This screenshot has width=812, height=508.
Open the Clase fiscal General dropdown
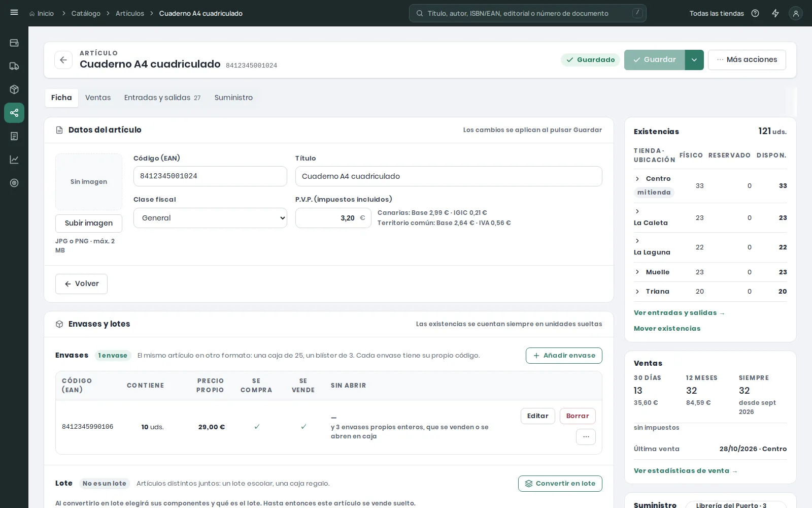tap(210, 218)
